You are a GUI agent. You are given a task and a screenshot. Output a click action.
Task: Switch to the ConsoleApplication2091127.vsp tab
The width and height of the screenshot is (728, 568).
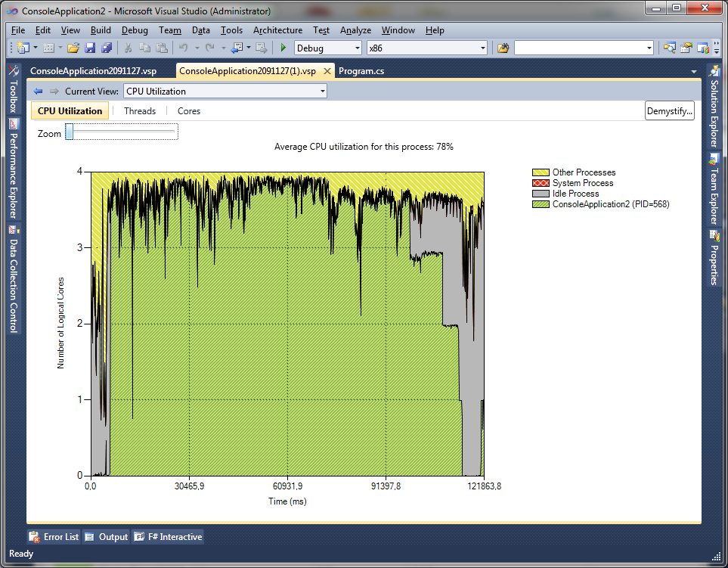(x=93, y=70)
